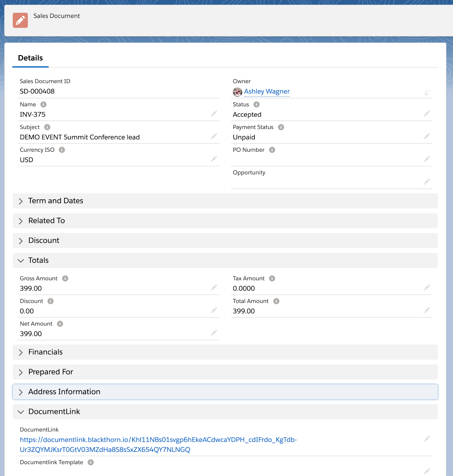
Task: Edit Total Amount via its pencil icon
Action: click(427, 310)
